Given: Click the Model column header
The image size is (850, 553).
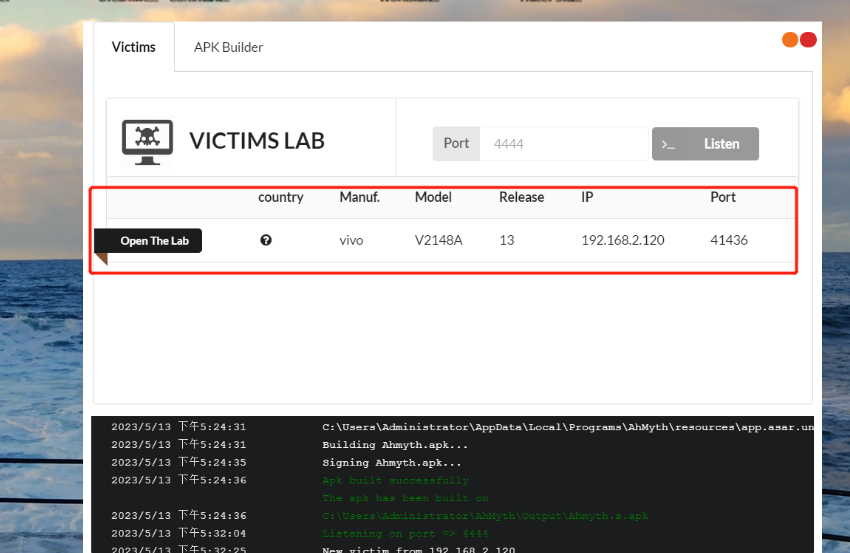Looking at the screenshot, I should tap(433, 197).
